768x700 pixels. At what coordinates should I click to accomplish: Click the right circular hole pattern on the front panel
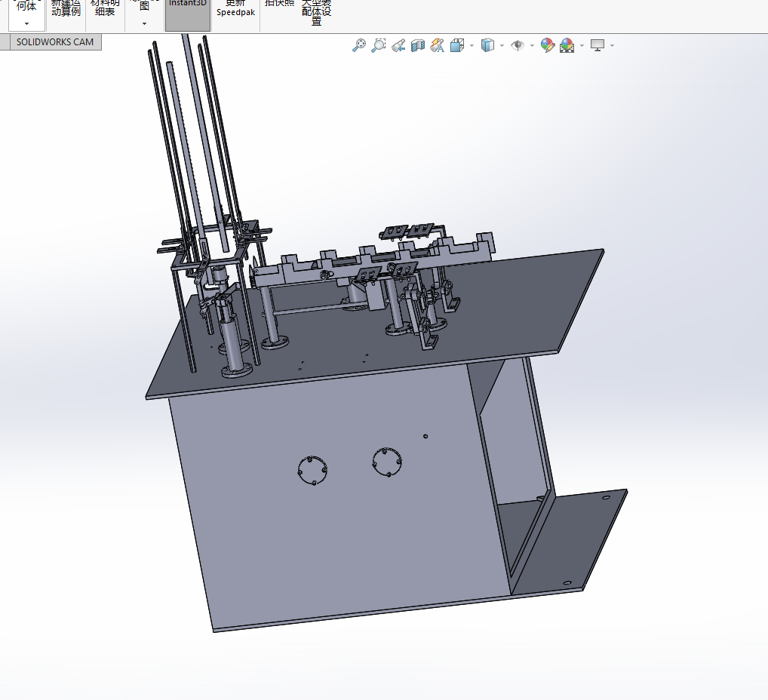tap(387, 462)
